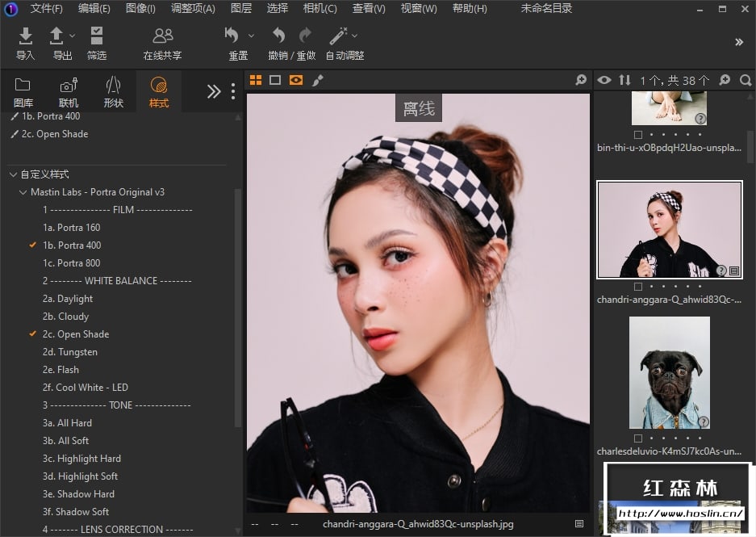Click the Culling (筛选) toolbar icon

97,36
